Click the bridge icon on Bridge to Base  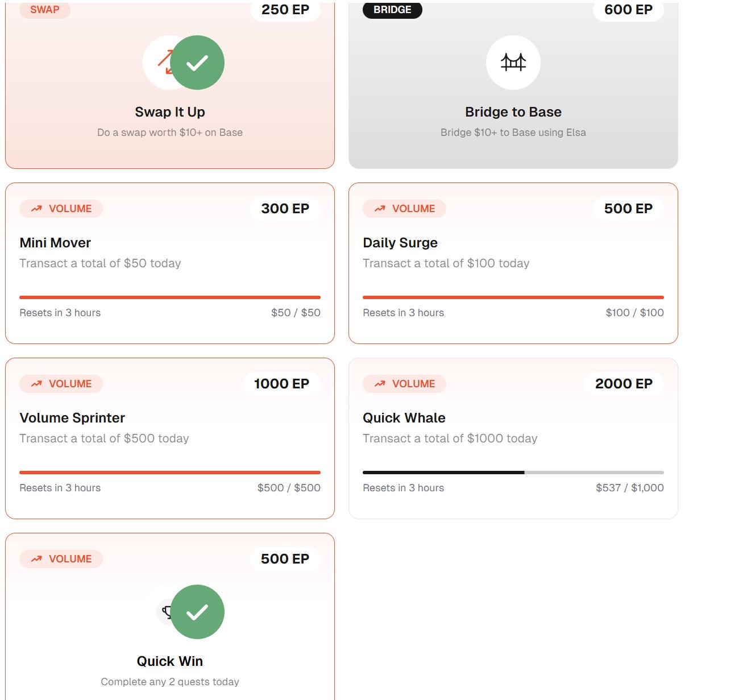point(513,62)
